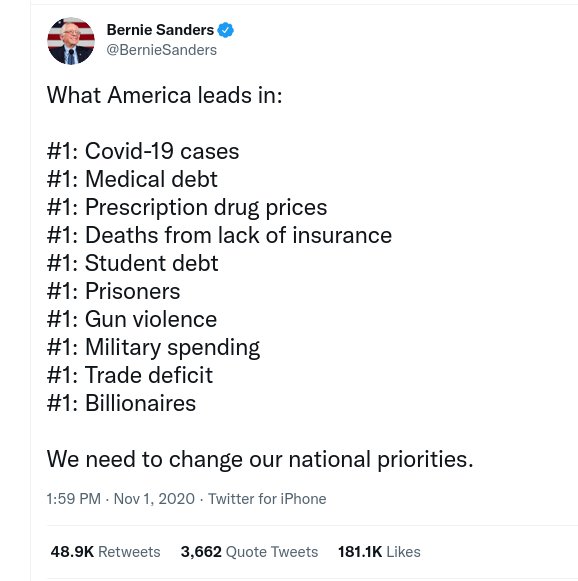Click 'We need to change our national priorities.'
Viewport: 578px width, 581px height.
[x=260, y=459]
